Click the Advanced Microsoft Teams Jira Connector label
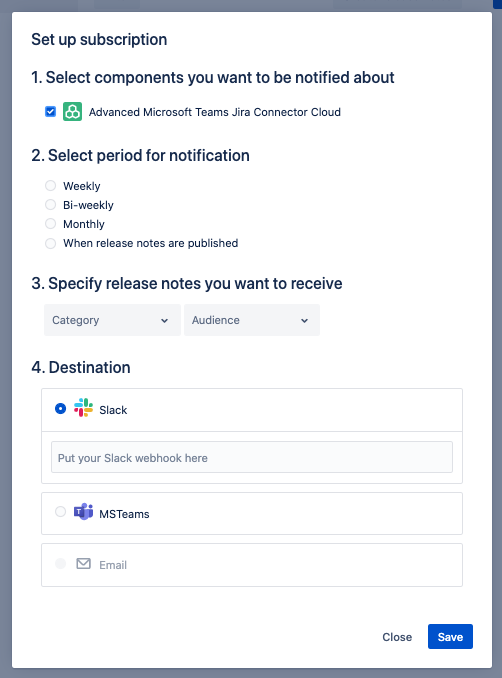This screenshot has height=678, width=502. (x=215, y=112)
